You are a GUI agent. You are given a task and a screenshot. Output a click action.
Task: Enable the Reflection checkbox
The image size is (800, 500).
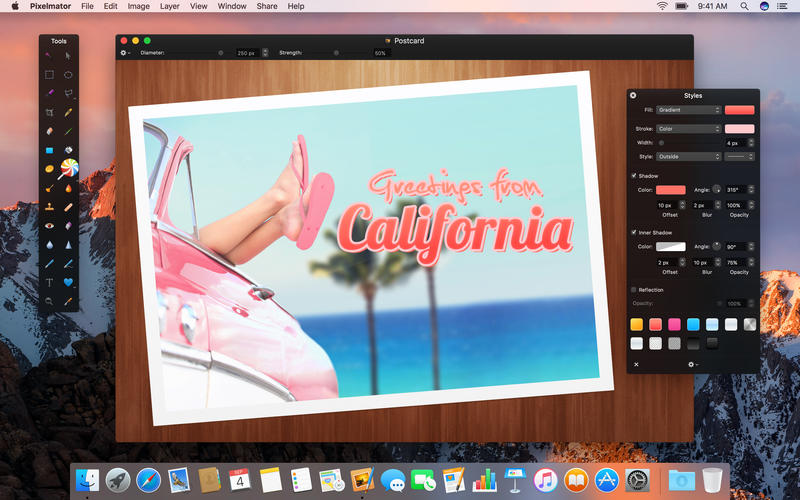tap(634, 290)
